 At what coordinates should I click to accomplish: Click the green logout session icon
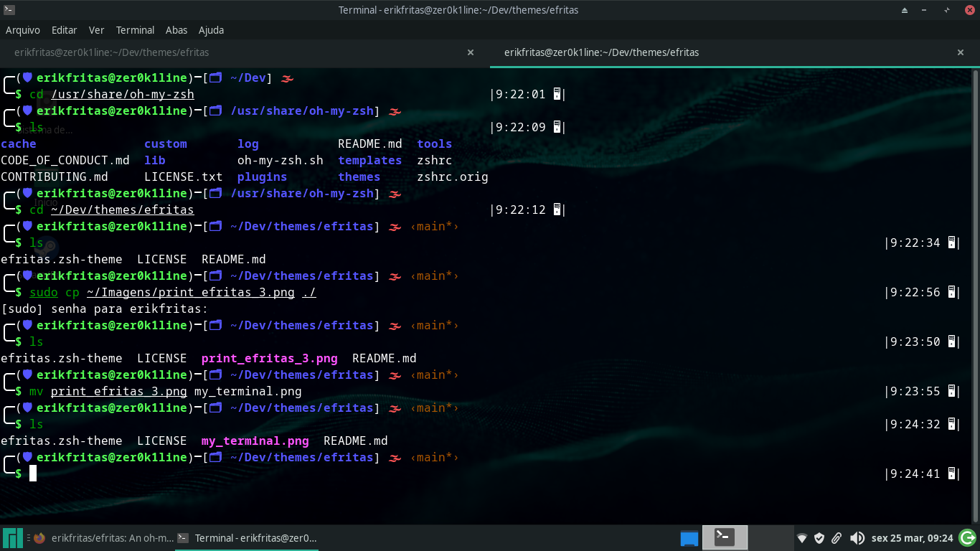tap(967, 537)
